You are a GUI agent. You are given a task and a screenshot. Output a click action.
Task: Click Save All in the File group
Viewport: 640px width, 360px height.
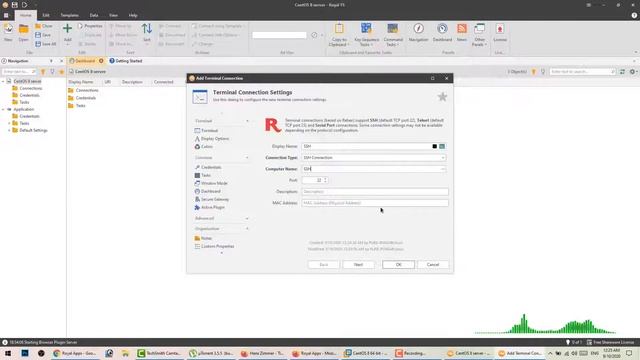(46, 44)
